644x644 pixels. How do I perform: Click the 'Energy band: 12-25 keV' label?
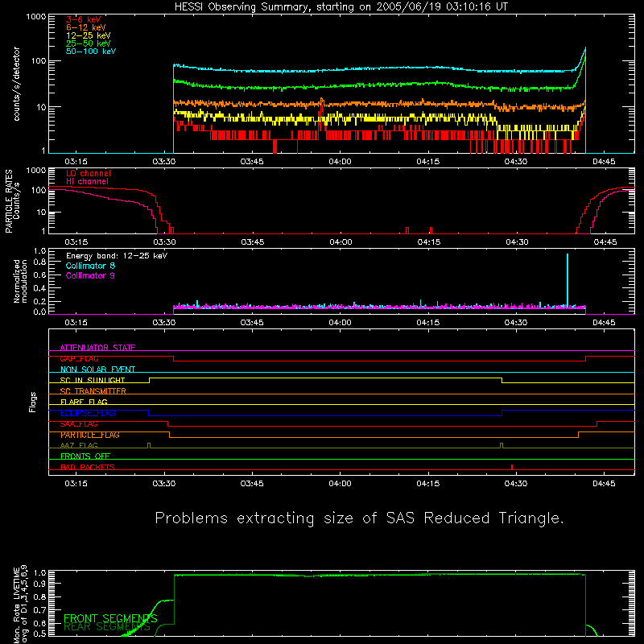[117, 256]
